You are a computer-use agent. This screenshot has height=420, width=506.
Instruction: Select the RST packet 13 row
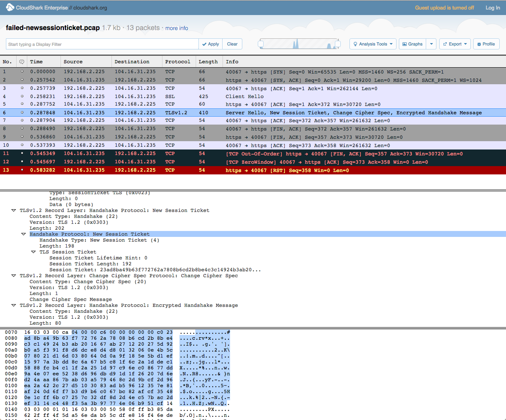(x=253, y=170)
